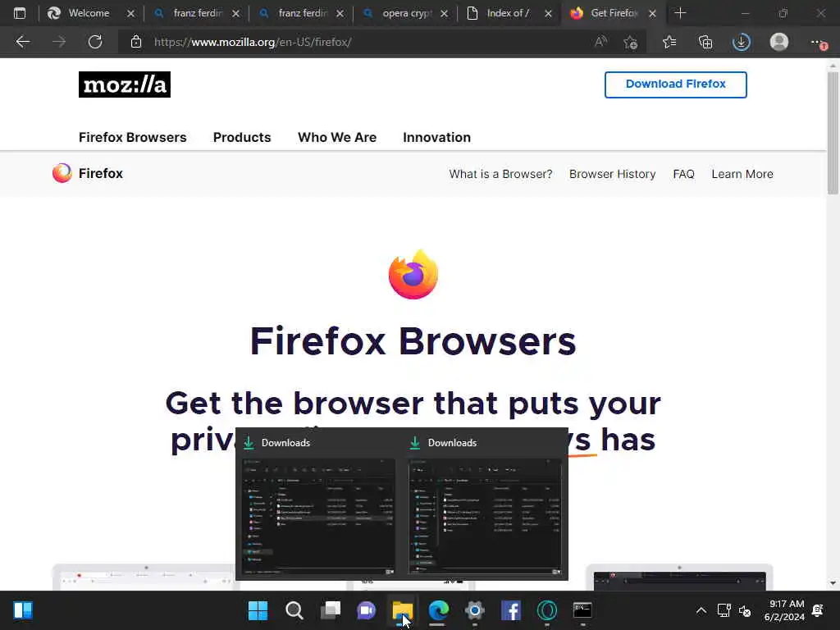Open the Favorites list
840x630 pixels.
(x=669, y=42)
